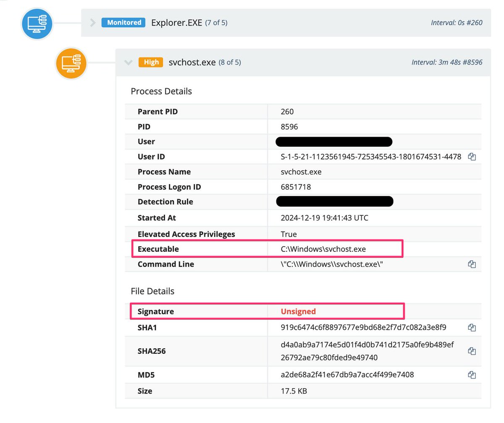Select the MD5 hash value
The image size is (504, 423).
347,374
